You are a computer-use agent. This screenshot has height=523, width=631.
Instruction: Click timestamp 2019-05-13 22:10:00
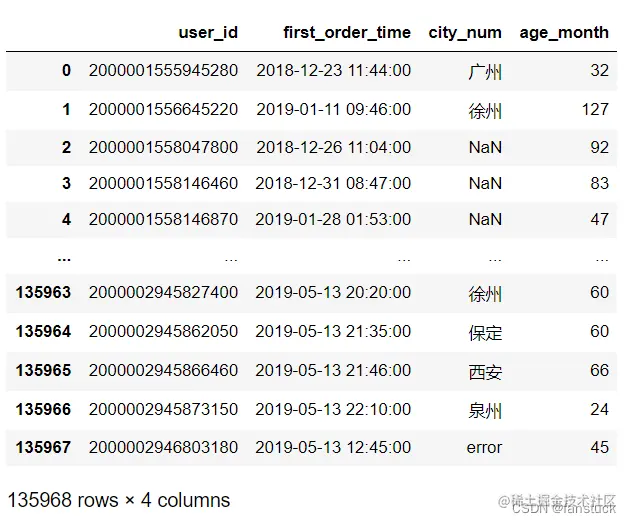click(x=333, y=409)
